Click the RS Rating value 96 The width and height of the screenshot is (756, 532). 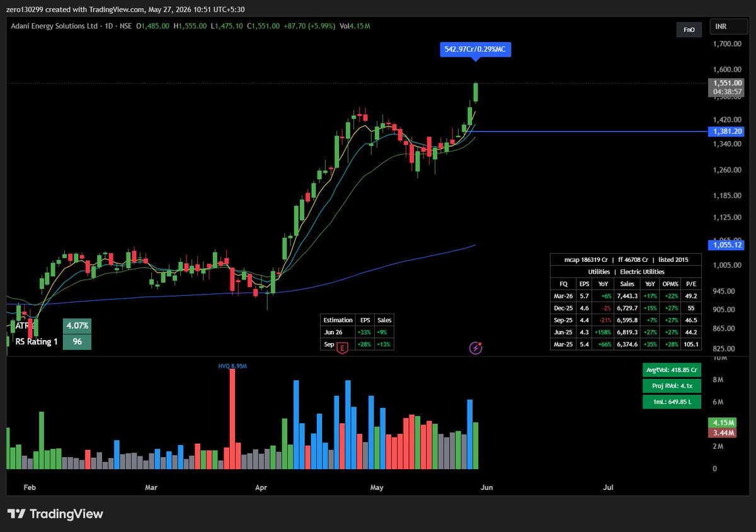[77, 342]
